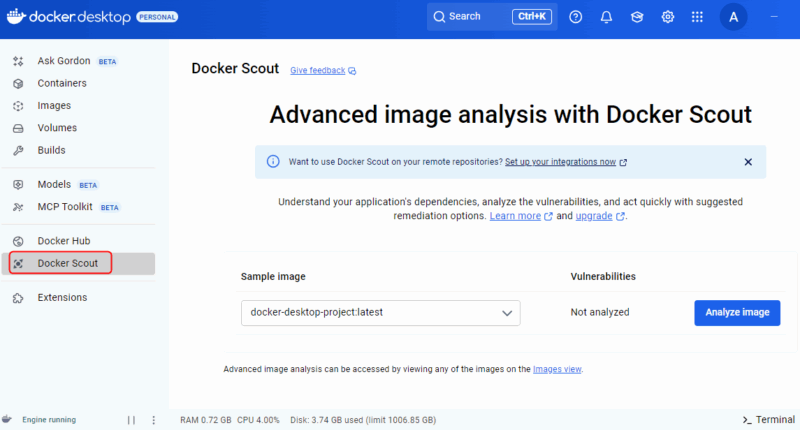Select Docker Scout in sidebar
The height and width of the screenshot is (430, 800).
coord(78,264)
